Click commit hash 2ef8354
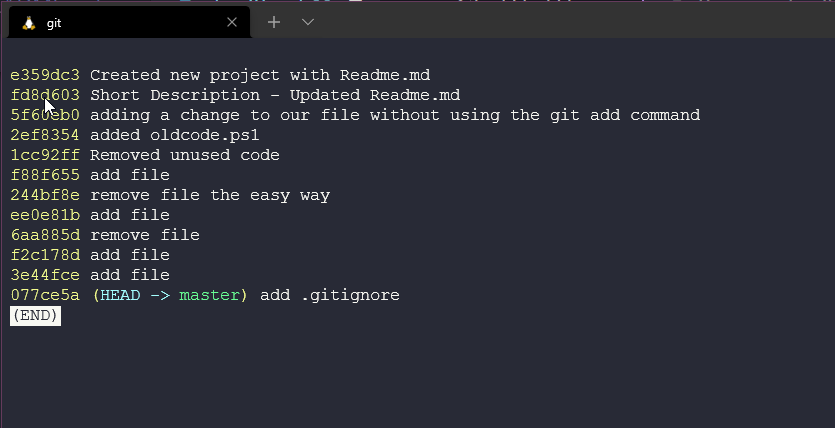The height and width of the screenshot is (428, 835). 45,135
